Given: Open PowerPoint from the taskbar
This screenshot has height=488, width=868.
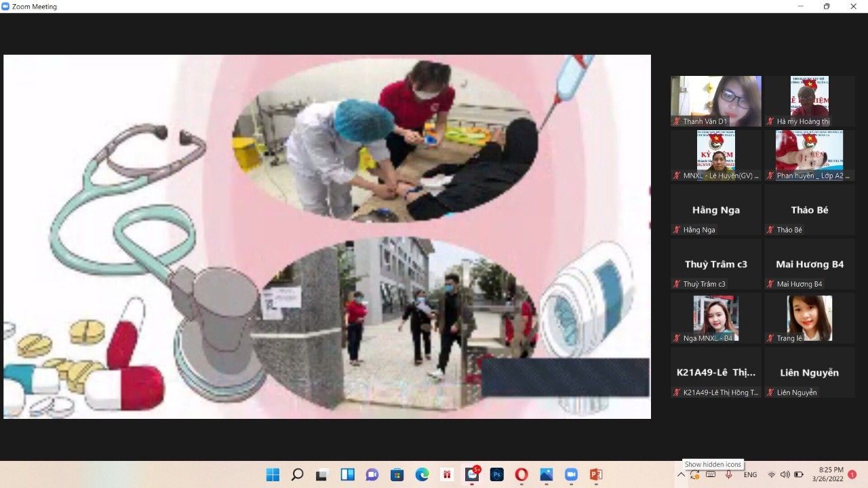Looking at the screenshot, I should coord(596,474).
